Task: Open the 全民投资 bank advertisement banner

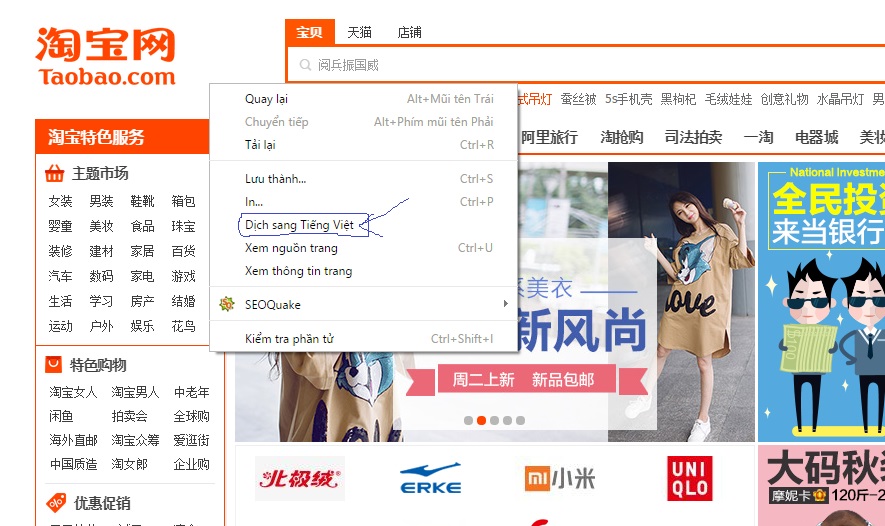Action: point(821,302)
